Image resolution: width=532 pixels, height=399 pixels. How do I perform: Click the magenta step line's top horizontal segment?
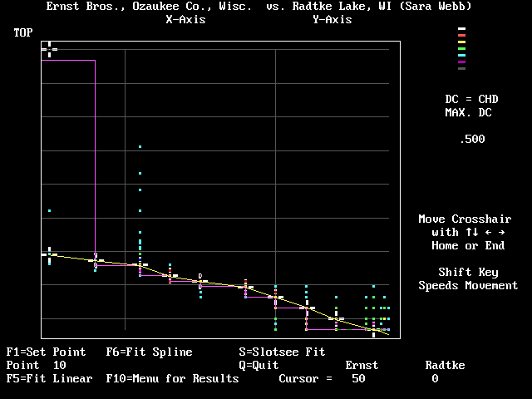(x=68, y=61)
